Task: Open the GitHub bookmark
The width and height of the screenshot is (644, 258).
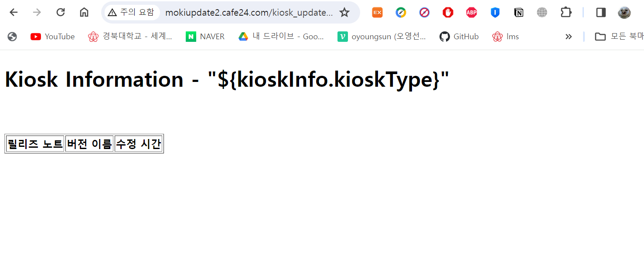Action: [459, 37]
